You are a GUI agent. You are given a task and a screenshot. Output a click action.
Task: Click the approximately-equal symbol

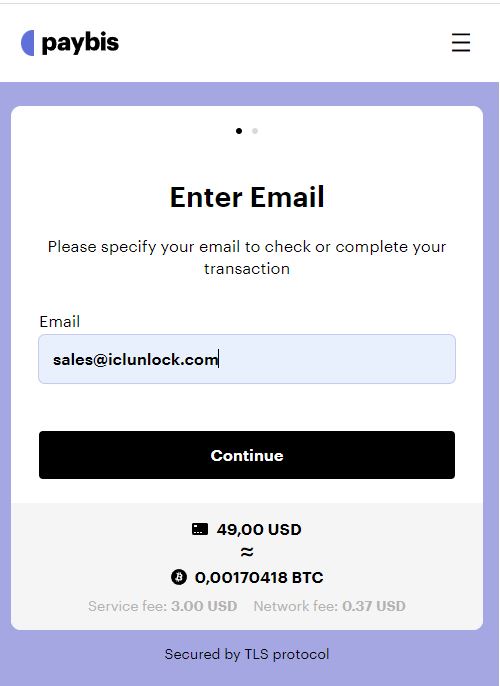click(x=247, y=552)
